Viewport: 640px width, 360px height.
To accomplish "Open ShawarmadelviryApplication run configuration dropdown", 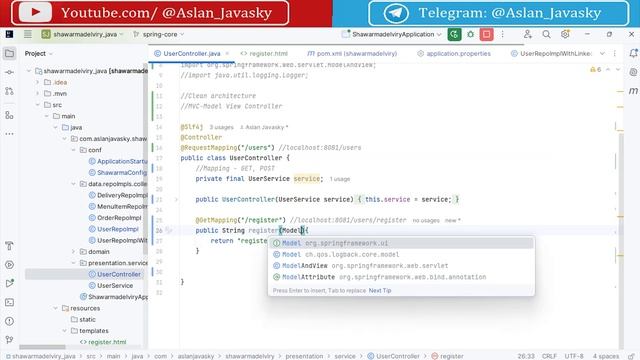I will [392, 34].
